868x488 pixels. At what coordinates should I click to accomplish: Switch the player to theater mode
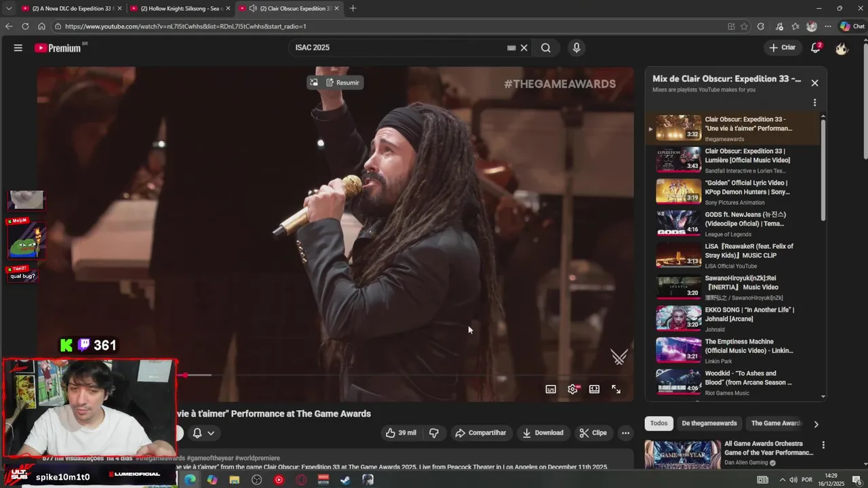(594, 389)
